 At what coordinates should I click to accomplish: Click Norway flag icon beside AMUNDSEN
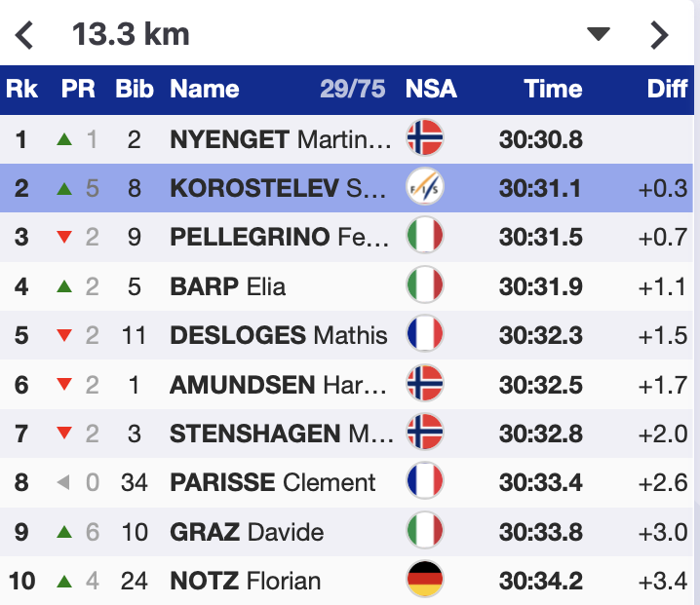click(x=424, y=385)
